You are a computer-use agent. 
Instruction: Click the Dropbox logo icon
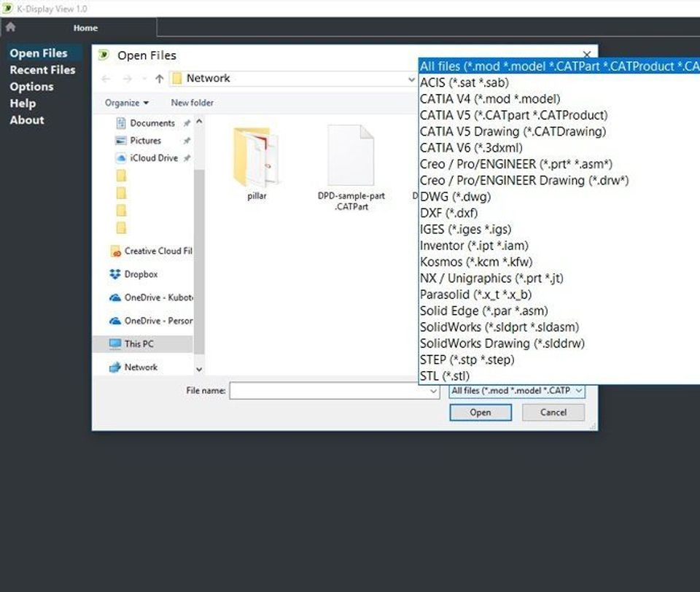115,274
